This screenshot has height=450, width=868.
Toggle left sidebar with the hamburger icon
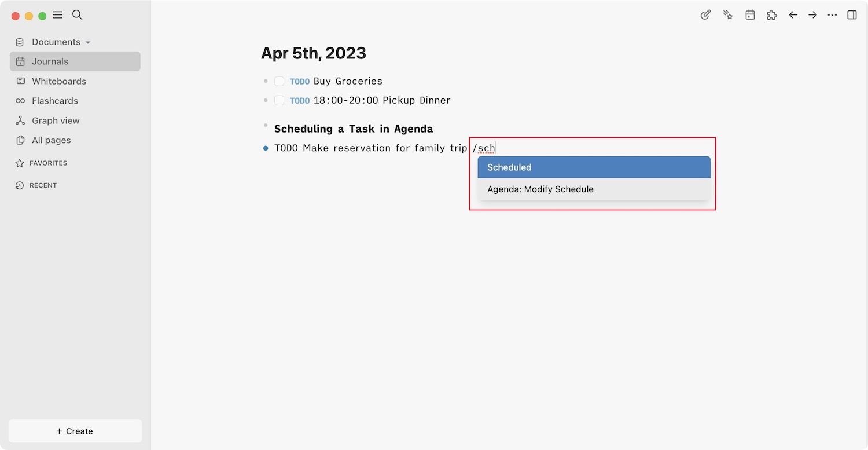(x=58, y=15)
